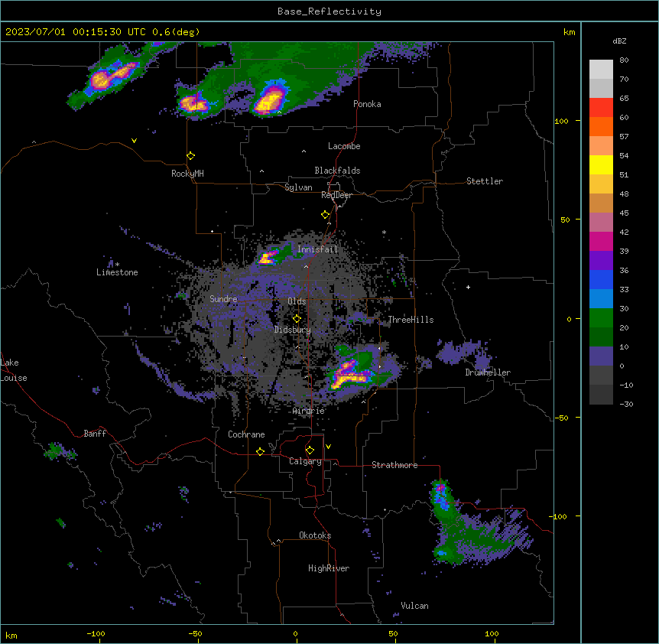The height and width of the screenshot is (644, 659).
Task: Select the RedDeer label
Action: [x=336, y=195]
